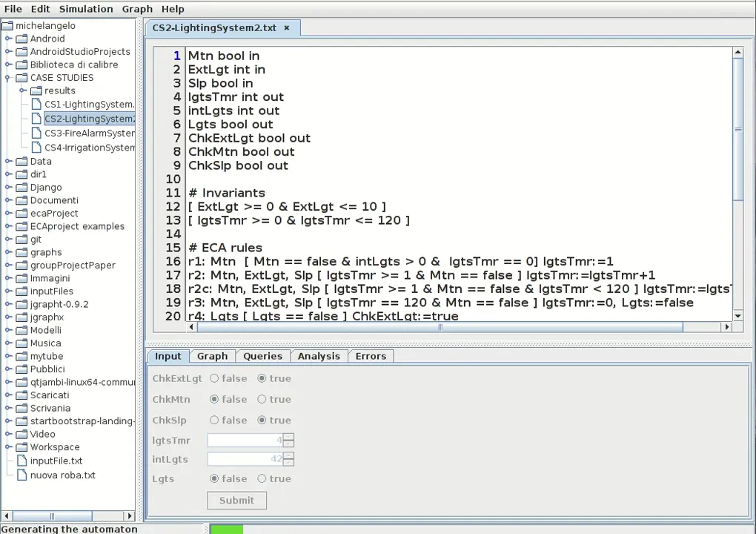Image resolution: width=756 pixels, height=534 pixels.
Task: Click the lgtsTmr value field
Action: click(245, 440)
